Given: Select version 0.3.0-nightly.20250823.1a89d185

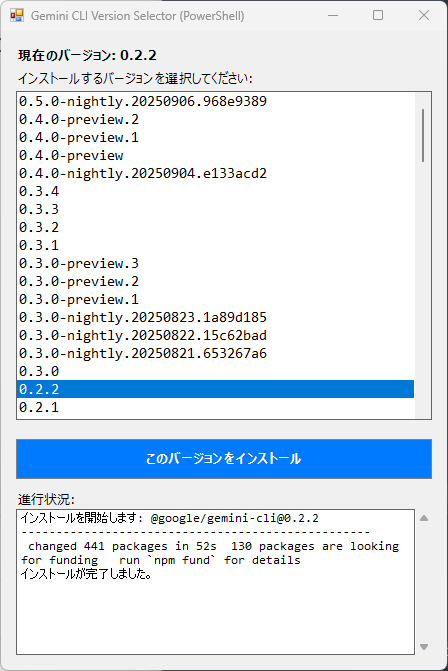Looking at the screenshot, I should click(215, 317).
